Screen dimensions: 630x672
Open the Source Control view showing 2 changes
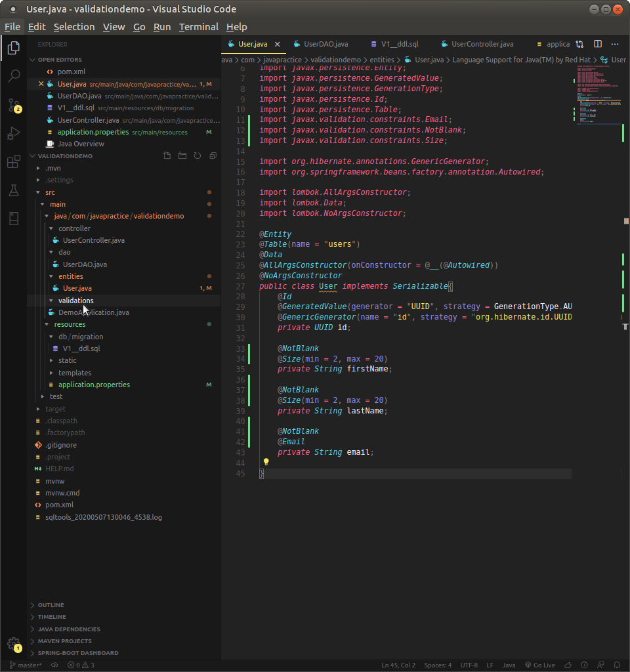click(13, 106)
